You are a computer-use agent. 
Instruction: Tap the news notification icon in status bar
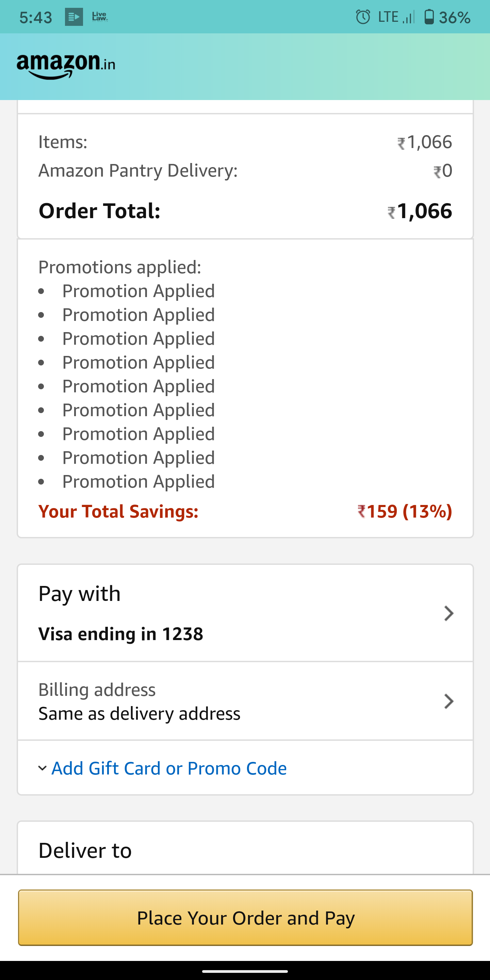coord(74,17)
